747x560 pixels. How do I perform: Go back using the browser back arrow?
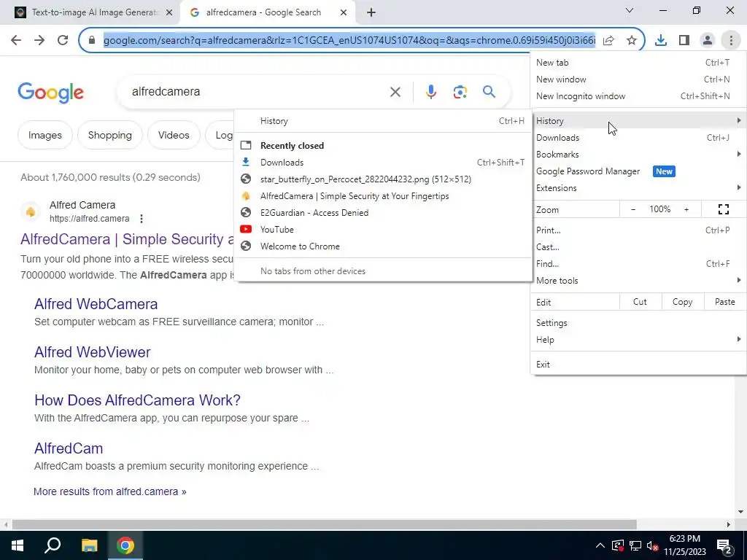(x=16, y=40)
